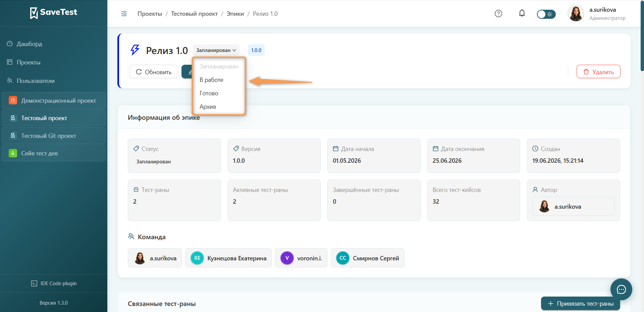Click the Обновить refresh button
The image size is (644, 312).
click(154, 72)
